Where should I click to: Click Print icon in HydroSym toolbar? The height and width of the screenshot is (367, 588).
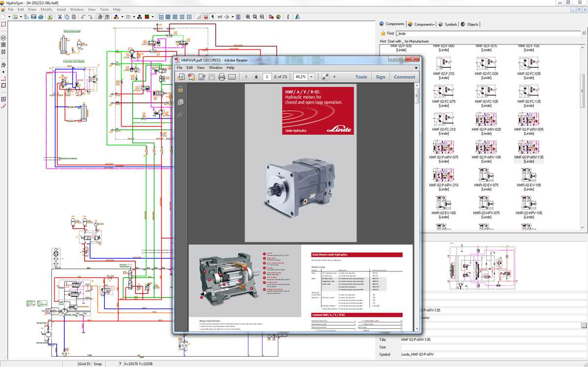41,17
